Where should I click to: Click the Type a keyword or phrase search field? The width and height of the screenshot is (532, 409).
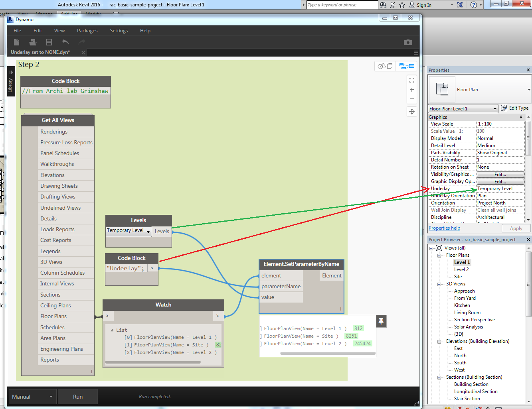(342, 5)
